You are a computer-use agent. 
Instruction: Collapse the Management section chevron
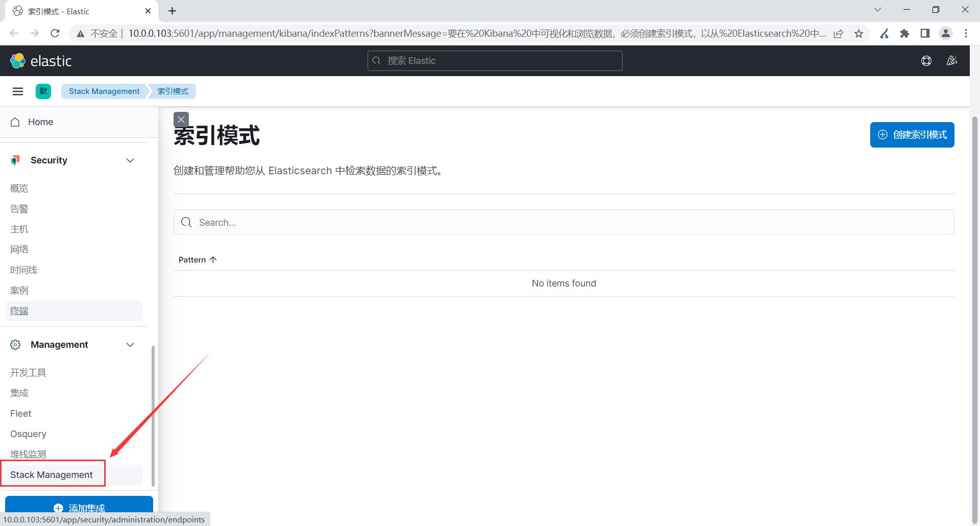click(x=130, y=344)
